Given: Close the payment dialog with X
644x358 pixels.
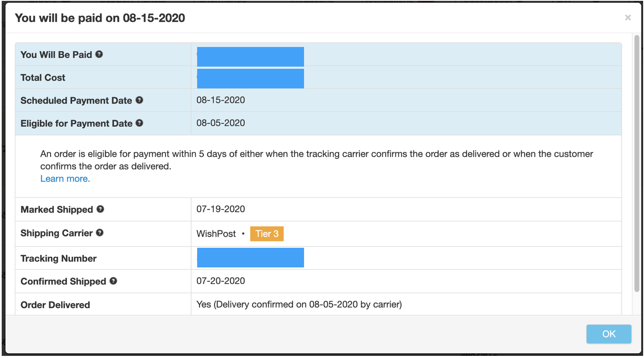Looking at the screenshot, I should tap(628, 18).
